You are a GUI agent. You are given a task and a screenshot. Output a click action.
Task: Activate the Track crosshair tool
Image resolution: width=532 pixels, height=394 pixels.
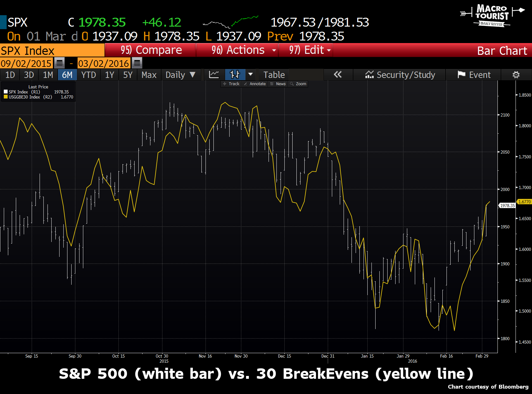point(231,84)
